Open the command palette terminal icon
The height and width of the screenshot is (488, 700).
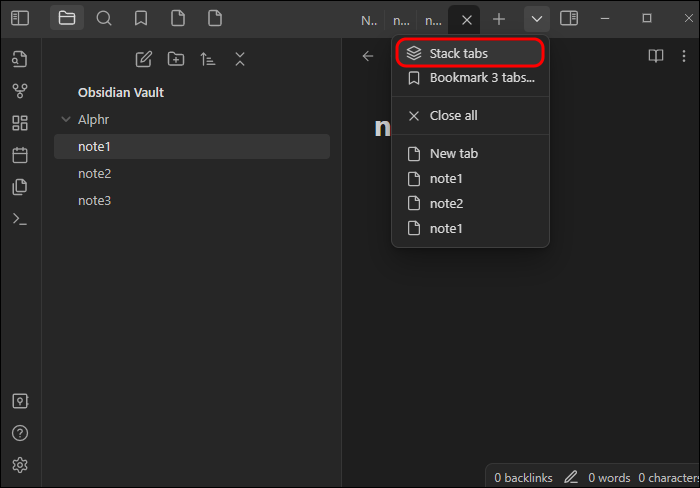[x=20, y=218]
